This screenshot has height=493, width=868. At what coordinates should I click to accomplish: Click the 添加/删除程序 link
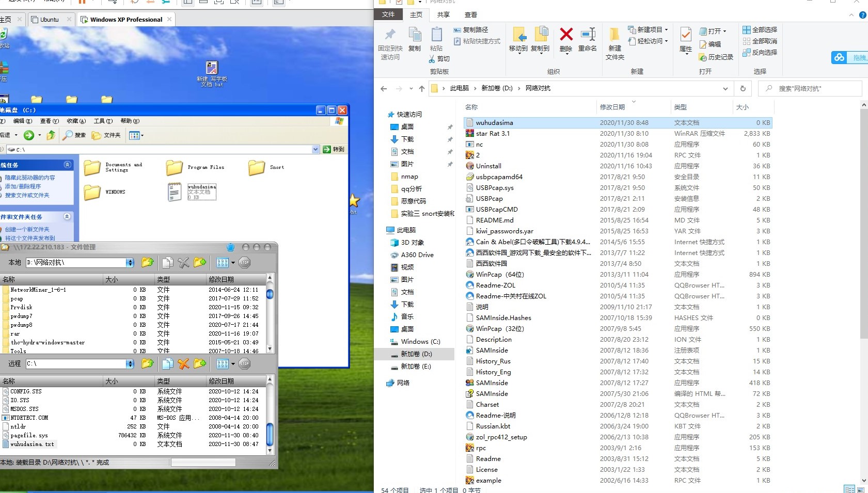[x=23, y=186]
